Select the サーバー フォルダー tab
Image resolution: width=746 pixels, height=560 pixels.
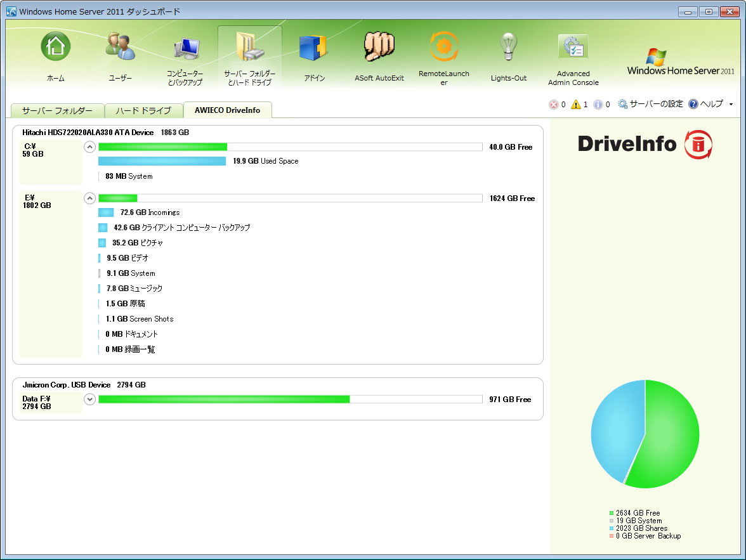[56, 110]
